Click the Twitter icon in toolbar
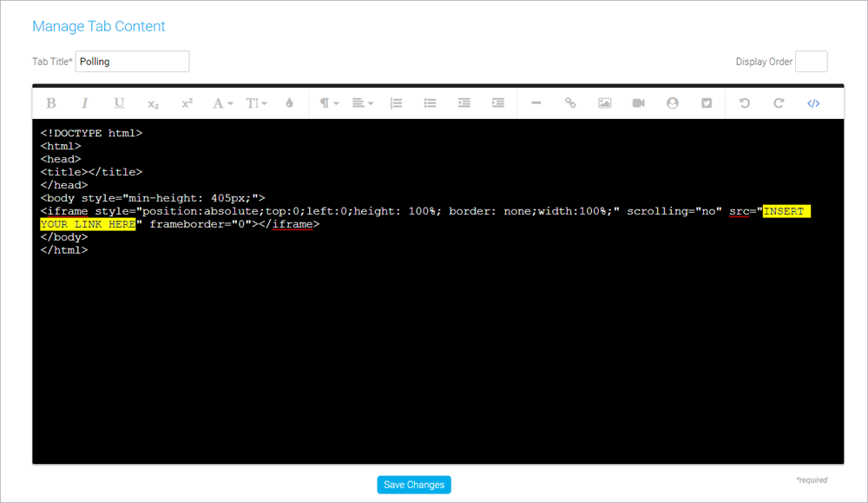868x503 pixels. pos(707,103)
